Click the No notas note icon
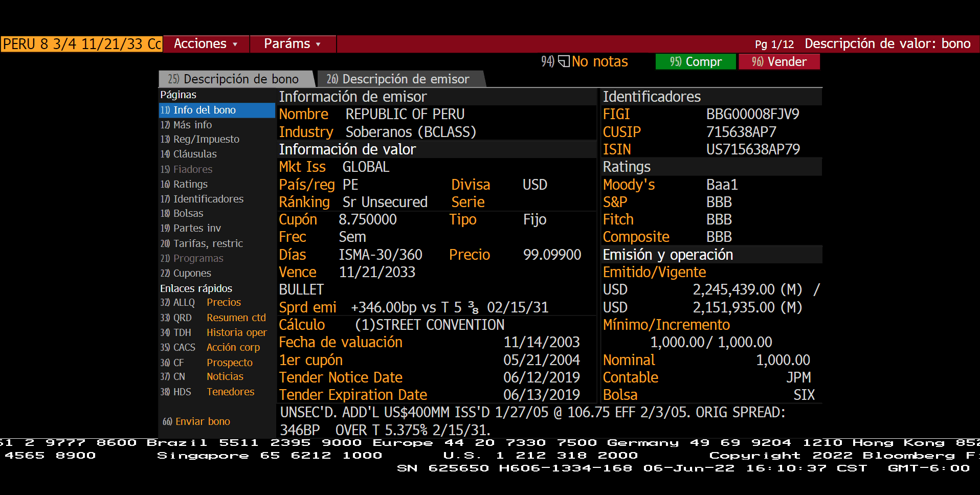The width and height of the screenshot is (980, 495). [563, 62]
